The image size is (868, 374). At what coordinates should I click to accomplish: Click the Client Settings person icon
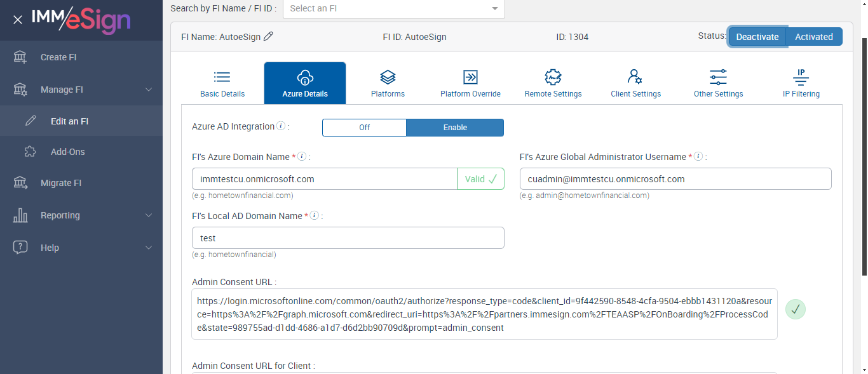coord(635,77)
